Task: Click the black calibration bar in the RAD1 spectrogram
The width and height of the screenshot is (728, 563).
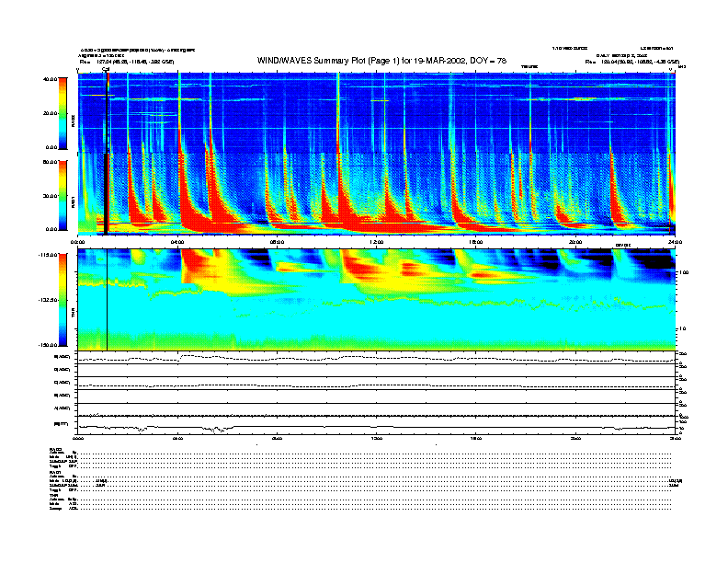Action: (106, 194)
